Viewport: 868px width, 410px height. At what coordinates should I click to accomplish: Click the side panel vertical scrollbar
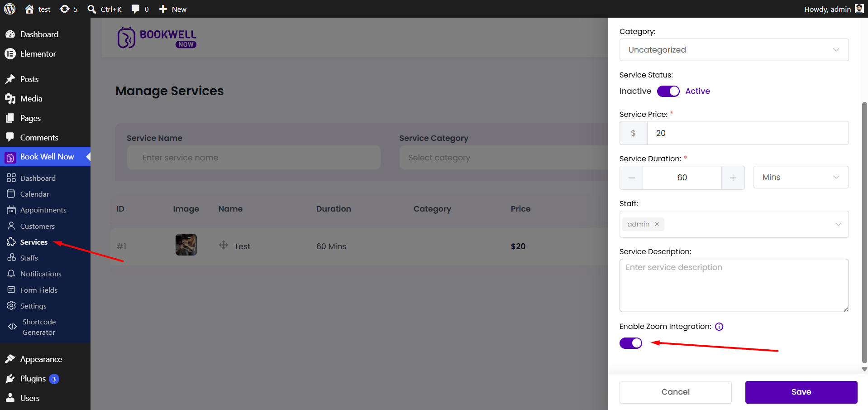point(864,232)
